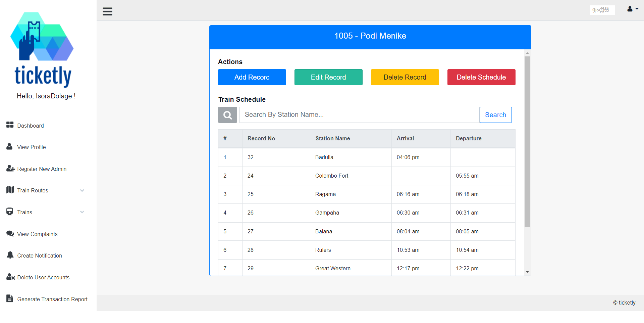Click the Train Routes map icon
The width and height of the screenshot is (644, 323).
10,190
